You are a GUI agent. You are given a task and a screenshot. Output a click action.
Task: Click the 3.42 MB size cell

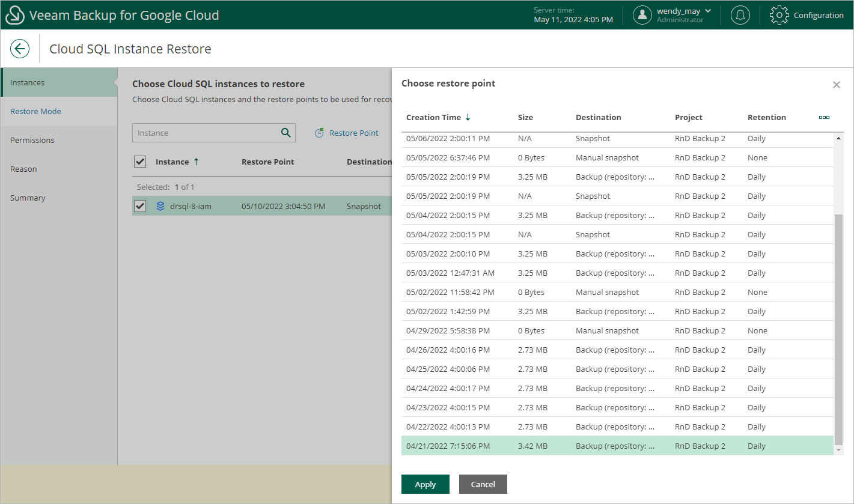click(x=532, y=446)
